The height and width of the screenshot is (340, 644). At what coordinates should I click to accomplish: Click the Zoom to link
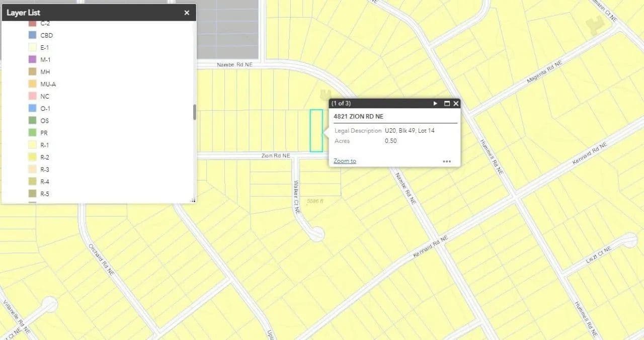click(345, 161)
